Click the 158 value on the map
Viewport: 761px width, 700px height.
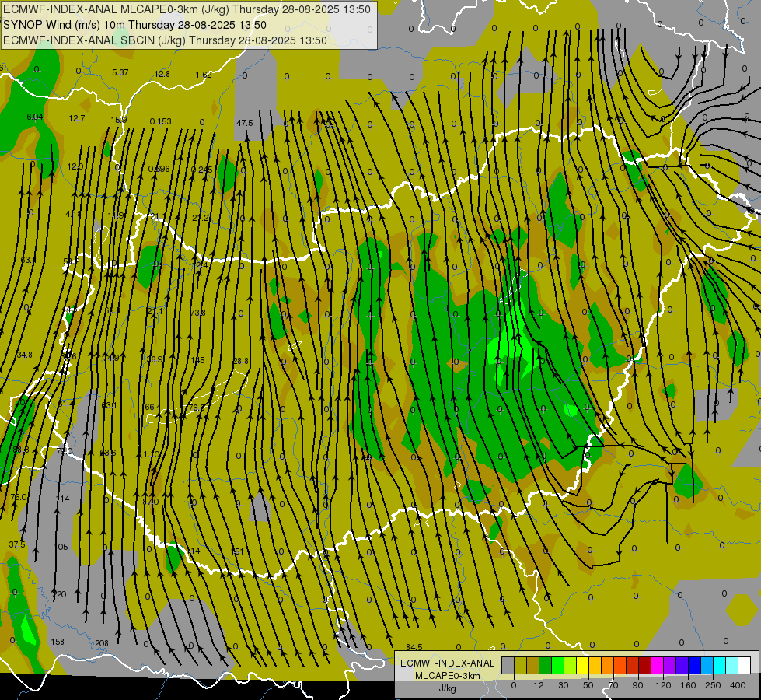point(58,642)
